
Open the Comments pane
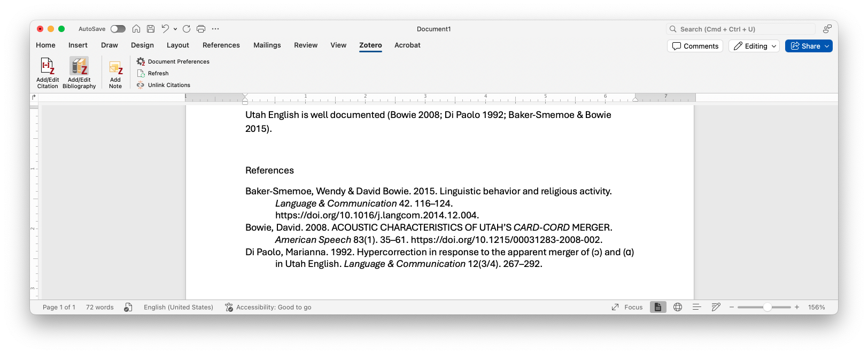point(695,46)
